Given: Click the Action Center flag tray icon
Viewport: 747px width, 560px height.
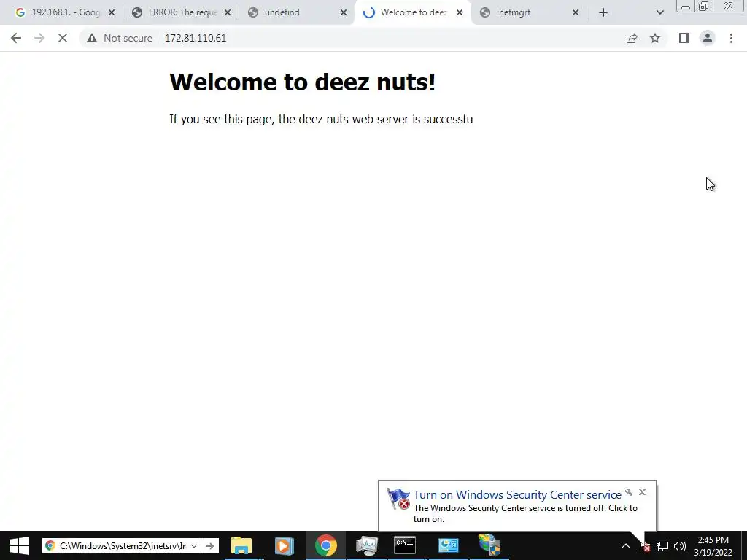Looking at the screenshot, I should coord(645,546).
